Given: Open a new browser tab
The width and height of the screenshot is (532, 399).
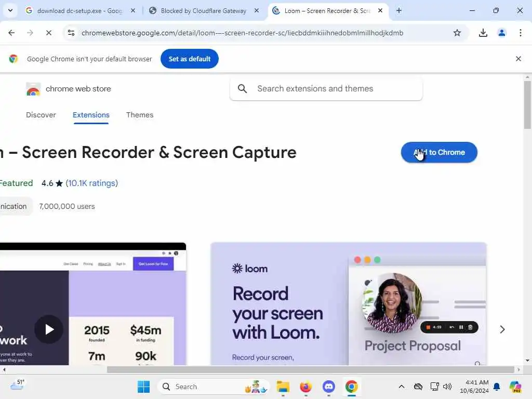Looking at the screenshot, I should coord(399,10).
